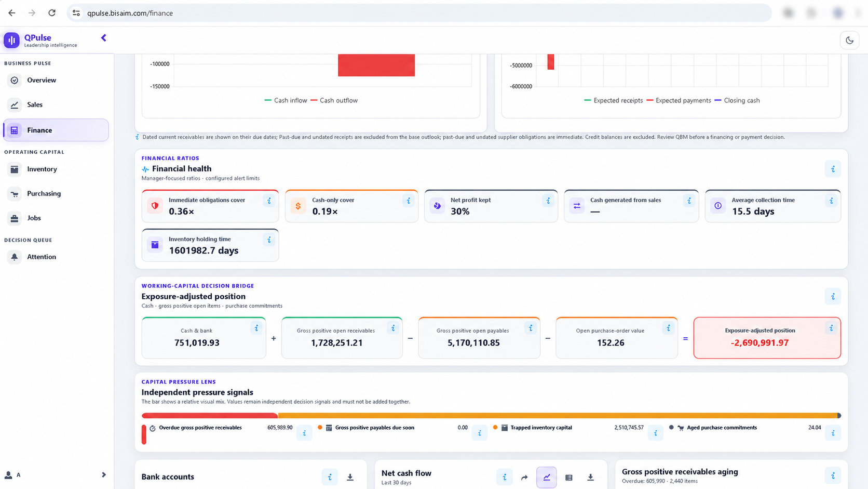The width and height of the screenshot is (868, 489).
Task: Switch Net cash flow to table view
Action: (569, 477)
